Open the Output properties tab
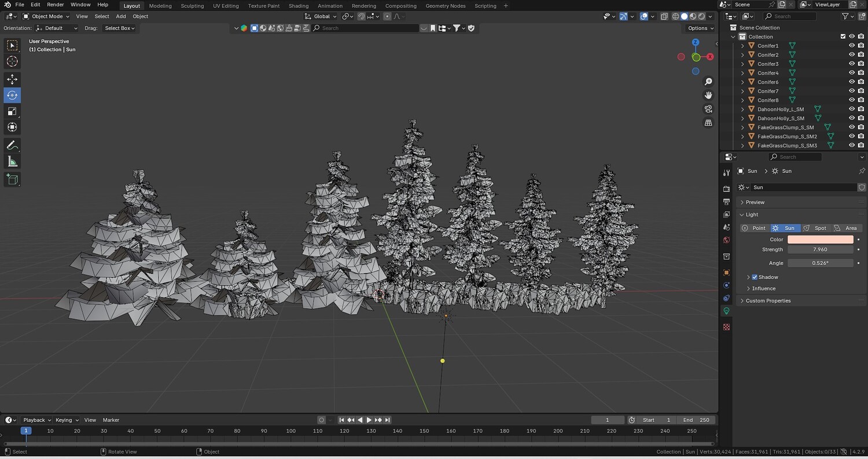Viewport: 868px width, 459px height. [727, 201]
